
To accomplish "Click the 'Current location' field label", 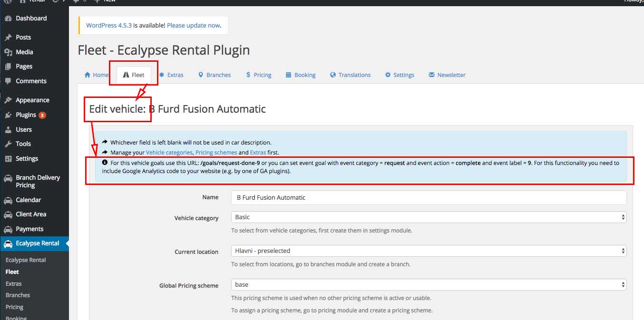I will click(196, 252).
